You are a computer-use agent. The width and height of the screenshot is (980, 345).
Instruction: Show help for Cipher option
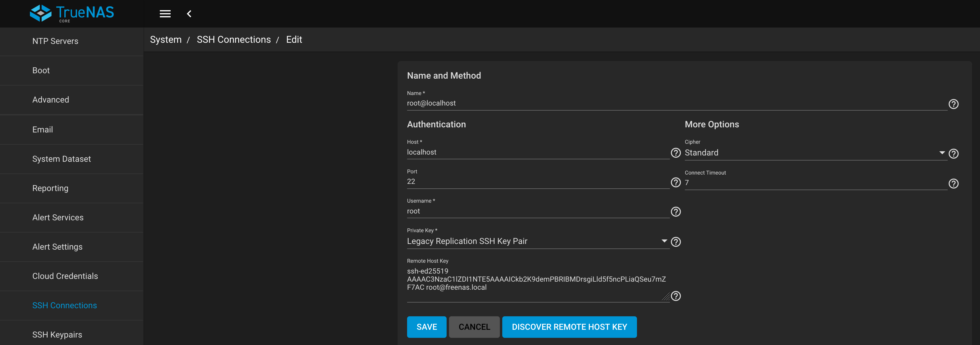coord(953,153)
